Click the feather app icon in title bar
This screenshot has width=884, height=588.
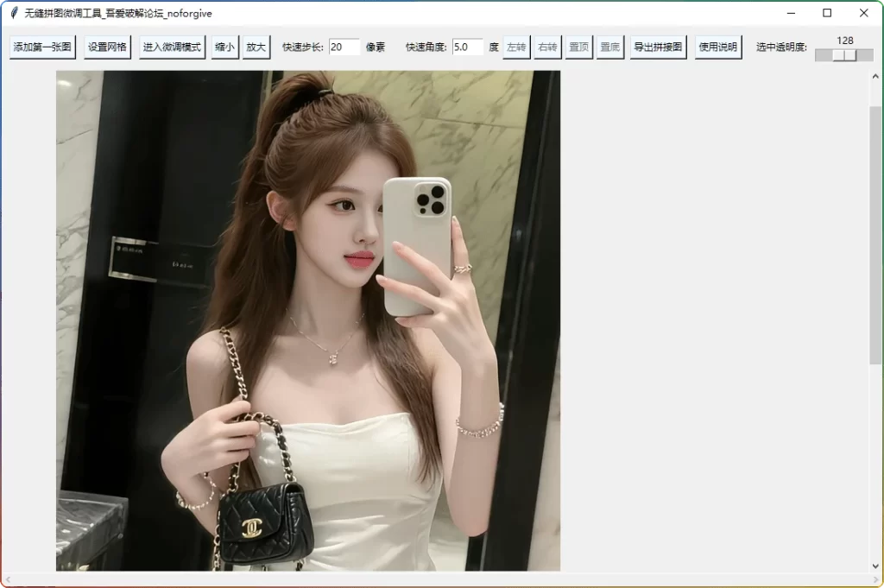click(x=14, y=13)
